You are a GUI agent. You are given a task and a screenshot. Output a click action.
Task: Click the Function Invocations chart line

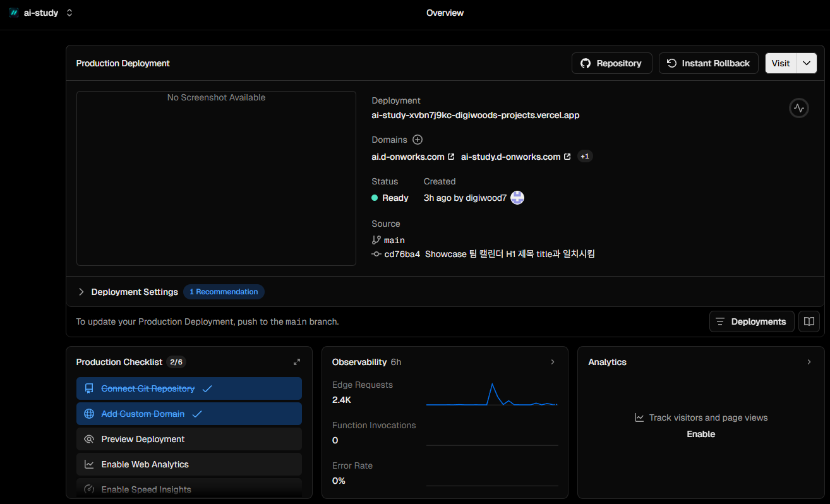492,445
